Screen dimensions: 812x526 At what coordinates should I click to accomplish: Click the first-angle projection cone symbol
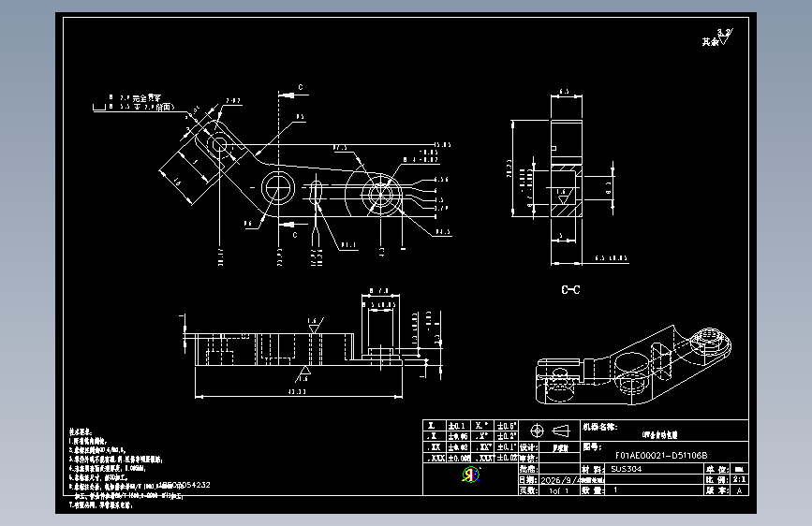click(561, 431)
